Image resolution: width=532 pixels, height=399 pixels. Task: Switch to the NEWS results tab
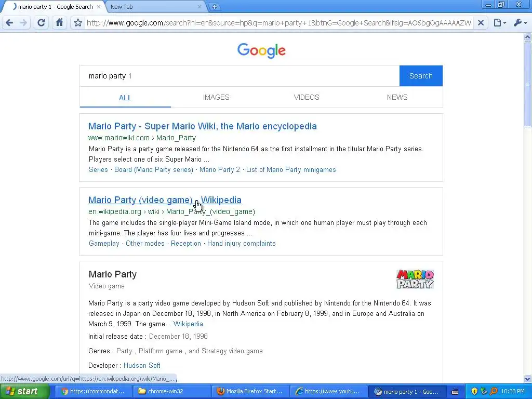pyautogui.click(x=397, y=97)
